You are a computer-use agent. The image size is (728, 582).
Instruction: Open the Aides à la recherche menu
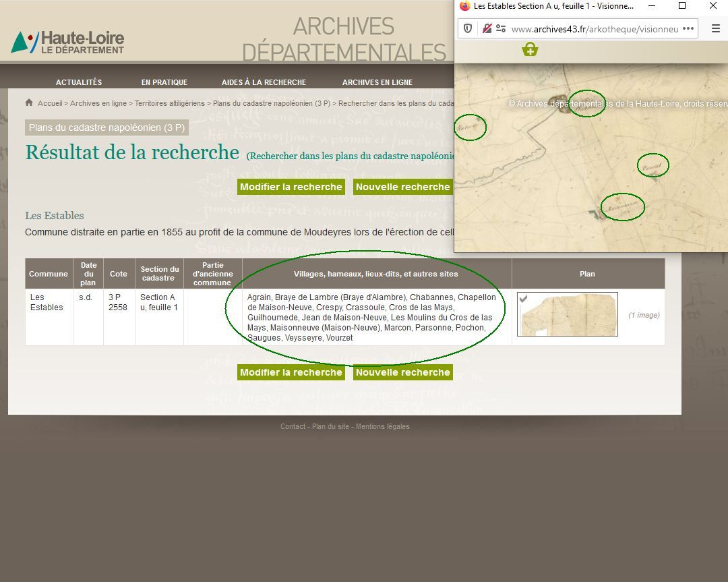coord(264,82)
